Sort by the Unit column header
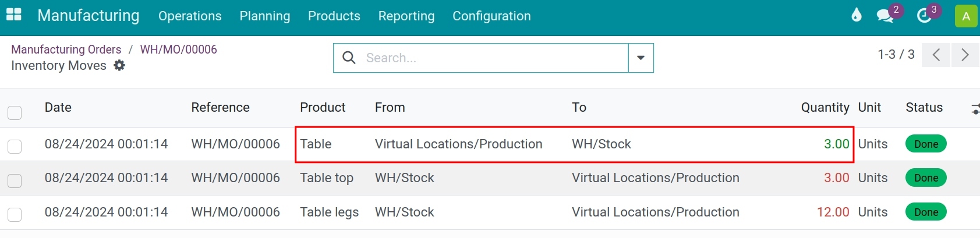 [869, 107]
